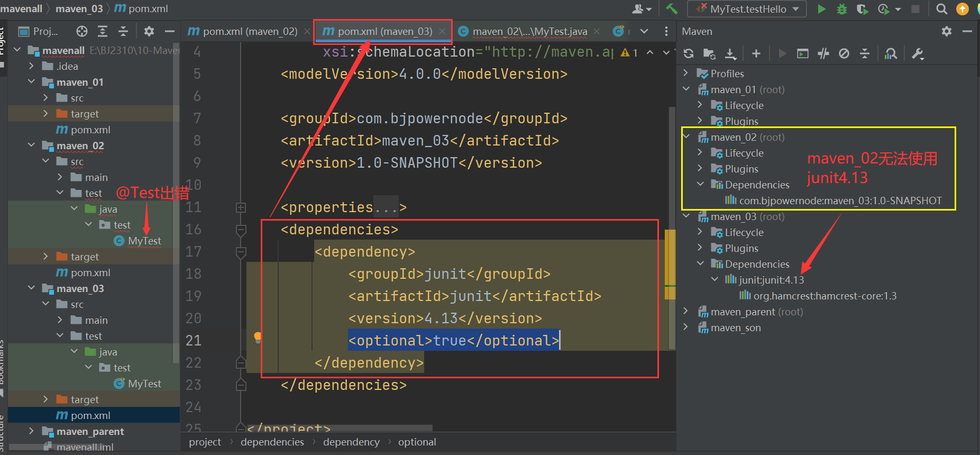Fold the dependencies block on line 16
This screenshot has height=455, width=980.
(x=241, y=230)
